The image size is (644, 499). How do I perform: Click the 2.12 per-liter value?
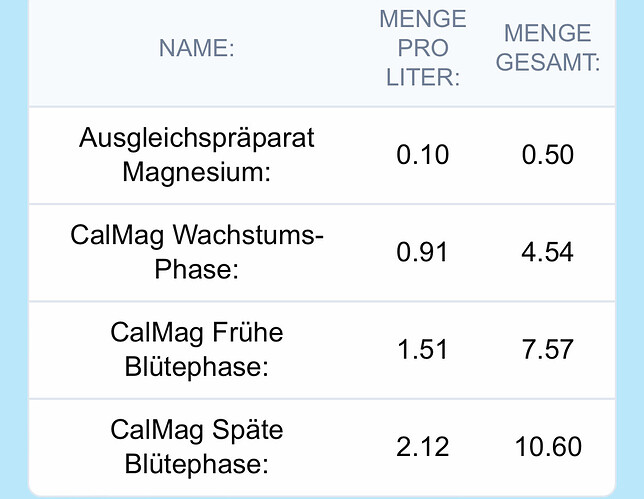422,447
